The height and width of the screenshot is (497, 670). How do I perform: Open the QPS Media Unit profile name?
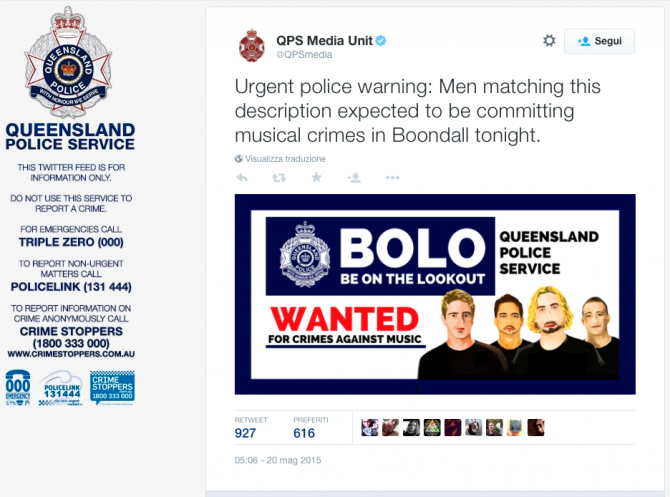coord(324,40)
